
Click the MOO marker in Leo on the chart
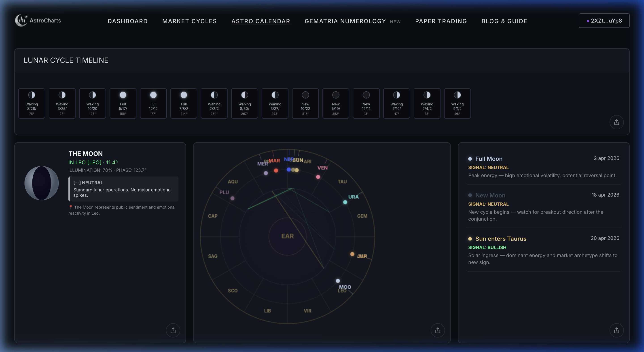pyautogui.click(x=338, y=281)
